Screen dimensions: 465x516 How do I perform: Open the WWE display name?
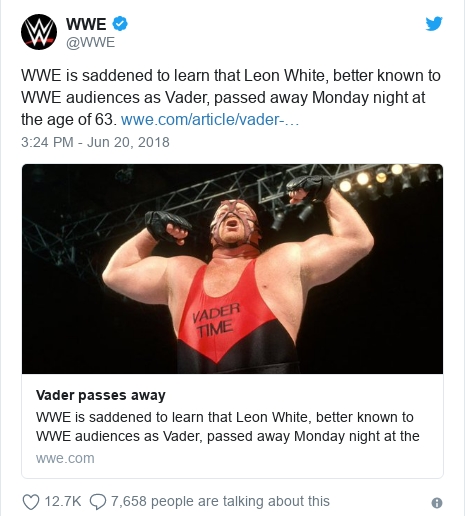[86, 24]
